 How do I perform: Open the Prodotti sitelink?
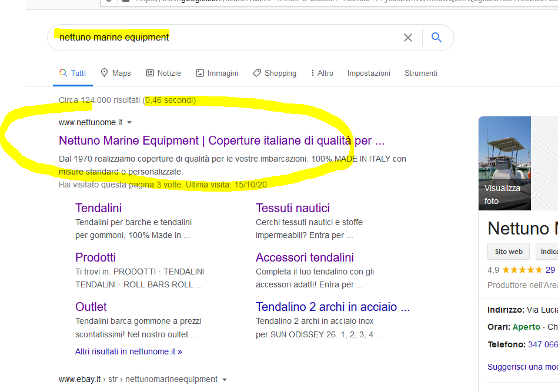click(95, 257)
